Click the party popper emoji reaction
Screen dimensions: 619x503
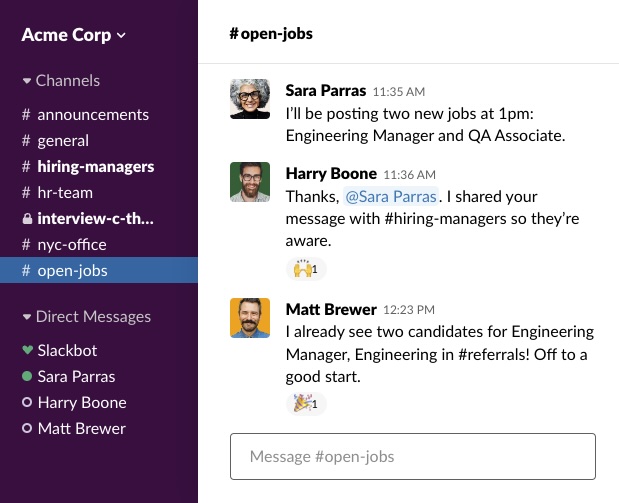[305, 404]
